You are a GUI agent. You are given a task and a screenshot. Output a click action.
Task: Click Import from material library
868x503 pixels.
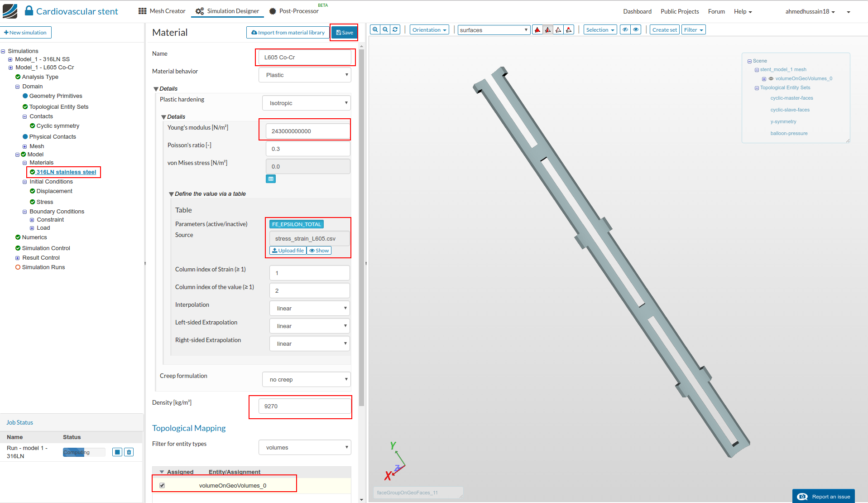[288, 33]
